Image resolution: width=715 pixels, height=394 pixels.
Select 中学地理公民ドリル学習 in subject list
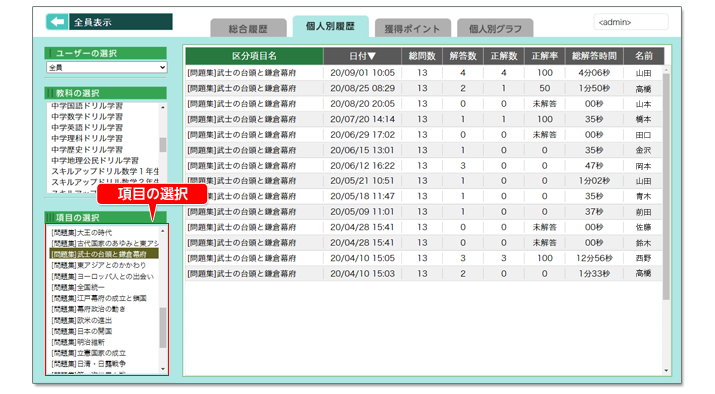(95, 161)
